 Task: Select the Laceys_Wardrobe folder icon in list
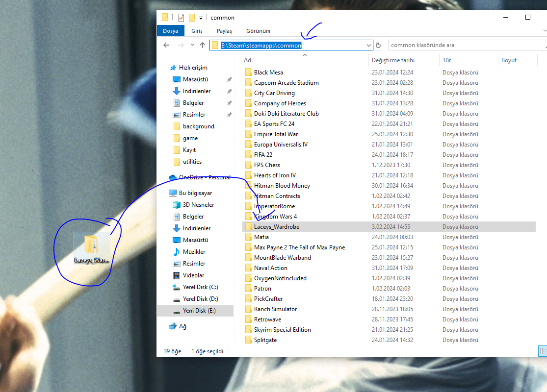[x=248, y=227]
